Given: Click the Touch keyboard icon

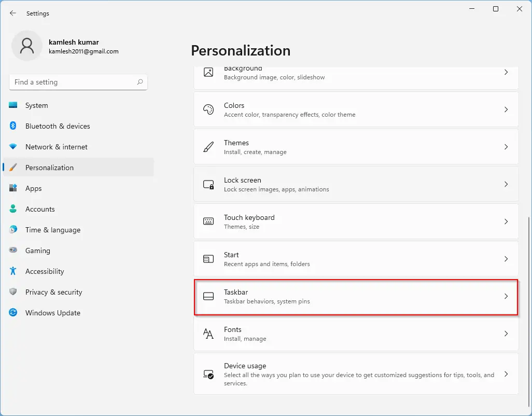Looking at the screenshot, I should click(208, 221).
